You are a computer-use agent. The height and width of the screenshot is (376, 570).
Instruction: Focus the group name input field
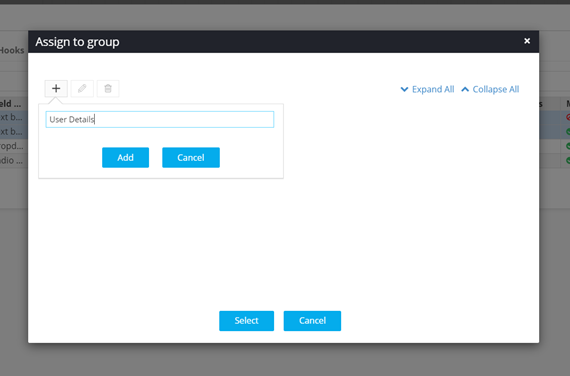click(160, 119)
